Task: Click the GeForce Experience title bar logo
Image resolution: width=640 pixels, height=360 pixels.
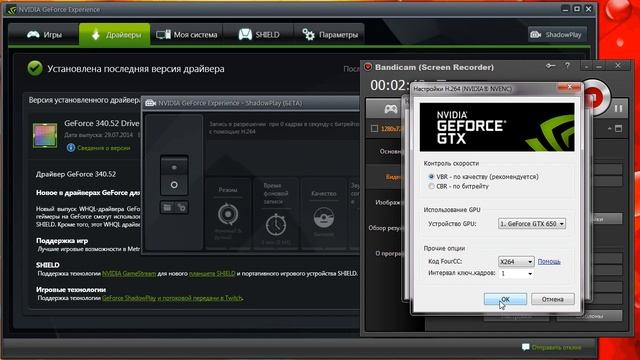Action: coord(12,9)
